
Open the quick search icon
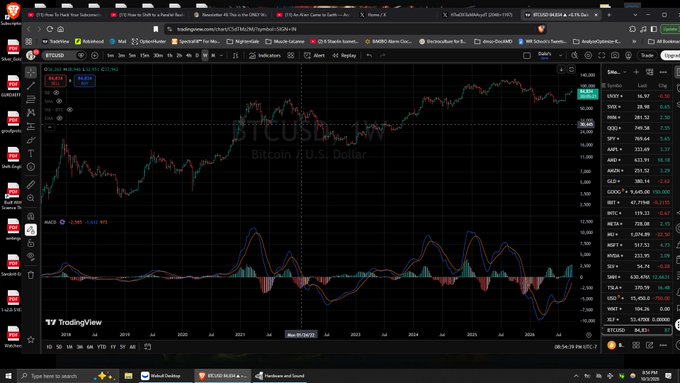(574, 56)
